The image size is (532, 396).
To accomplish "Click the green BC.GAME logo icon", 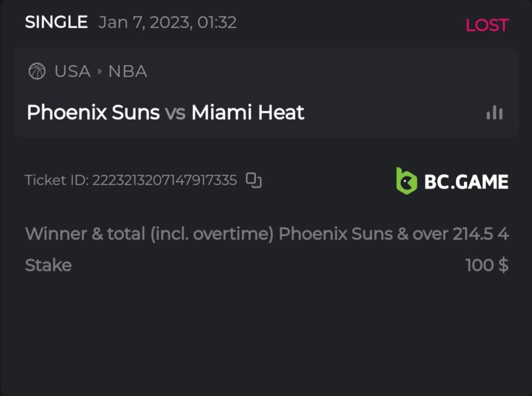I will (x=406, y=181).
